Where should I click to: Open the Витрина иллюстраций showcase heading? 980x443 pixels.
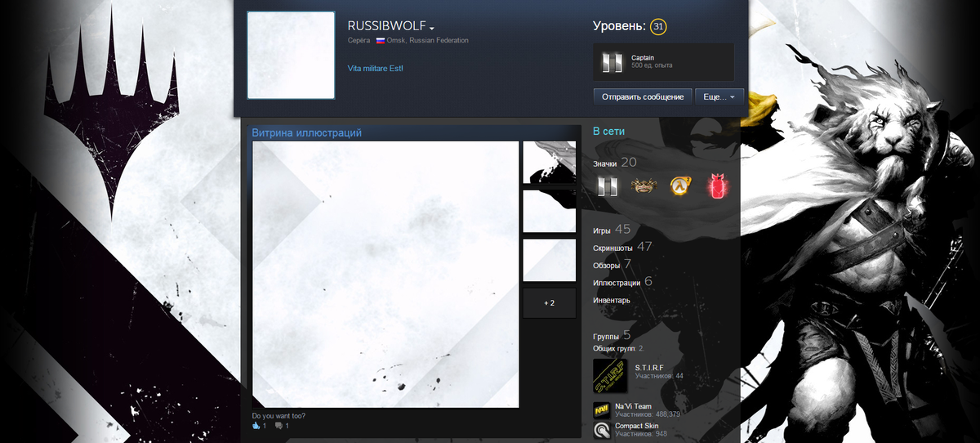306,132
